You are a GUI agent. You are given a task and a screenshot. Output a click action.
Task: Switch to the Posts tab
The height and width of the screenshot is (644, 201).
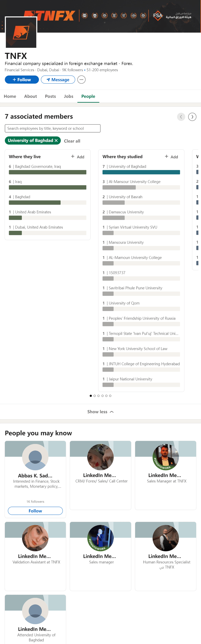(51, 96)
